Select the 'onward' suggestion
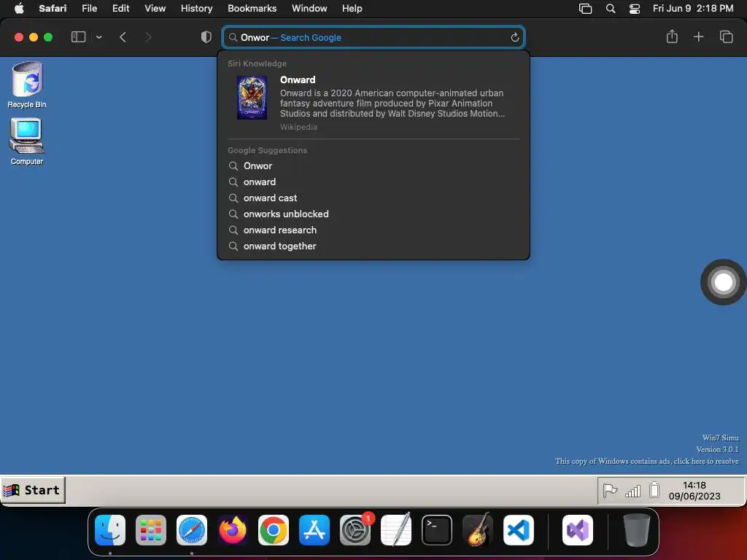Screen dimensions: 747x560 [x=373, y=182]
